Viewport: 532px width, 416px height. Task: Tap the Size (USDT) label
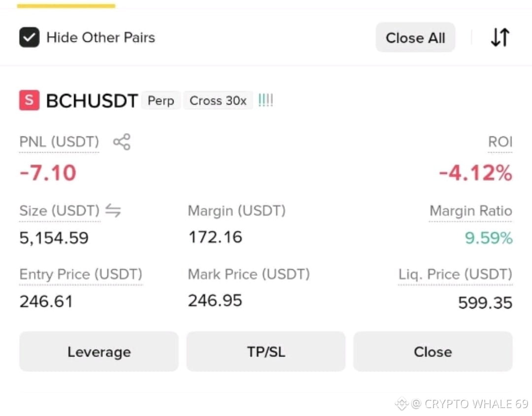60,211
